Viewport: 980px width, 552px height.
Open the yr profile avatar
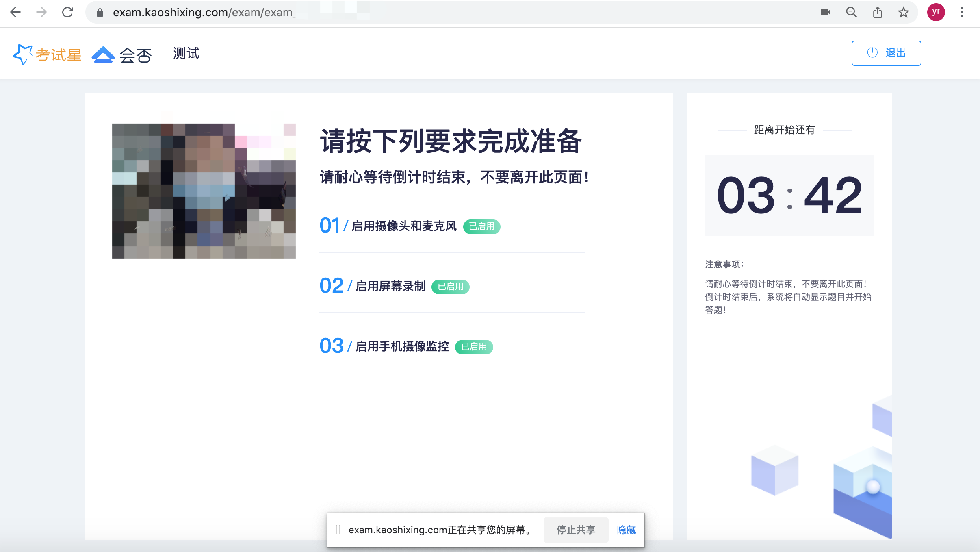tap(936, 12)
